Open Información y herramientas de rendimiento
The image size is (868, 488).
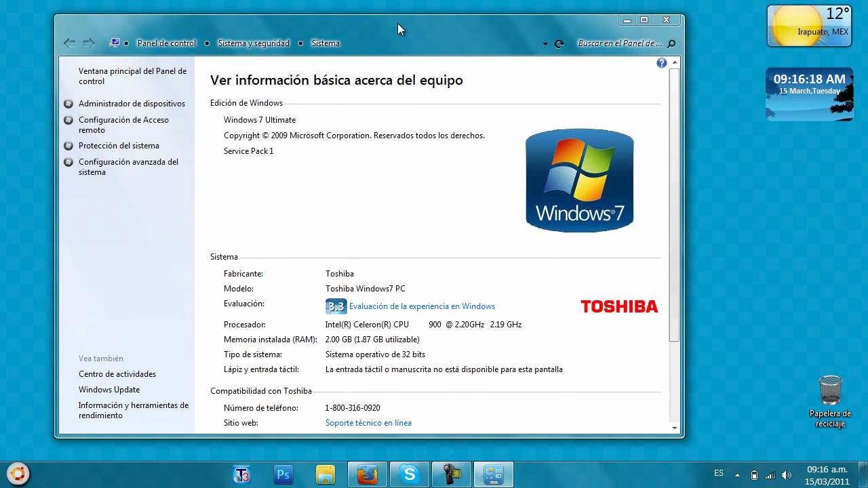134,410
